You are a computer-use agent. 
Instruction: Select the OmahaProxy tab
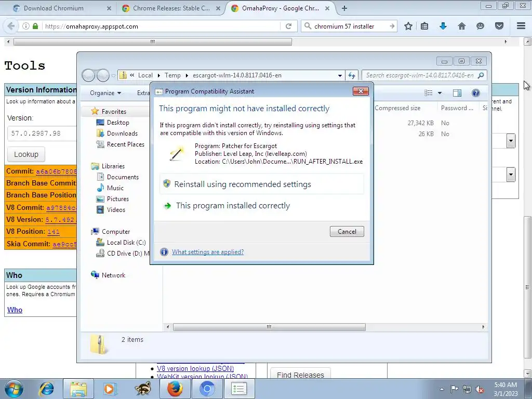[280, 8]
